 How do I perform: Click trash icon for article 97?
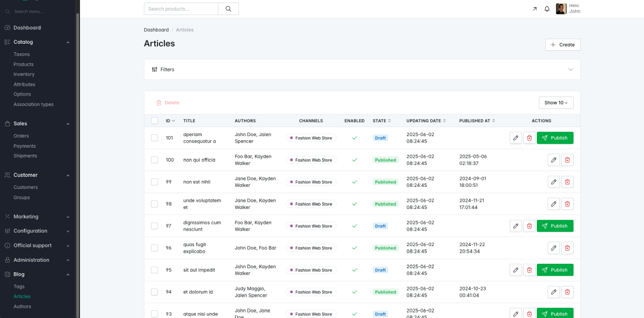tap(529, 226)
